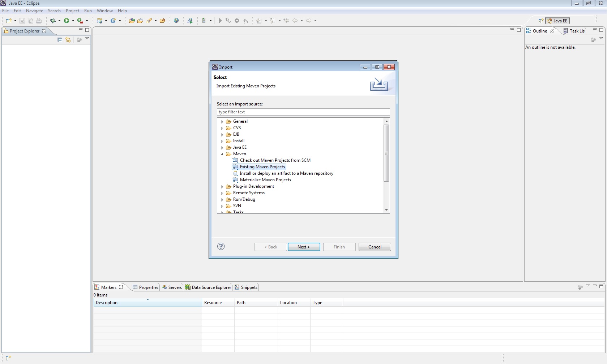Viewport: 607px width, 364px height.
Task: Click the Open Perspective icon
Action: point(540,21)
